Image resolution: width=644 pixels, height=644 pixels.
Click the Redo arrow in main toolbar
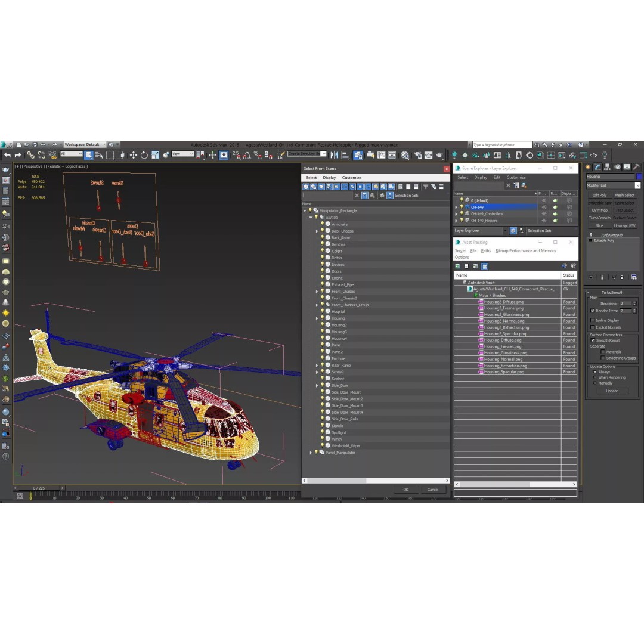click(18, 155)
